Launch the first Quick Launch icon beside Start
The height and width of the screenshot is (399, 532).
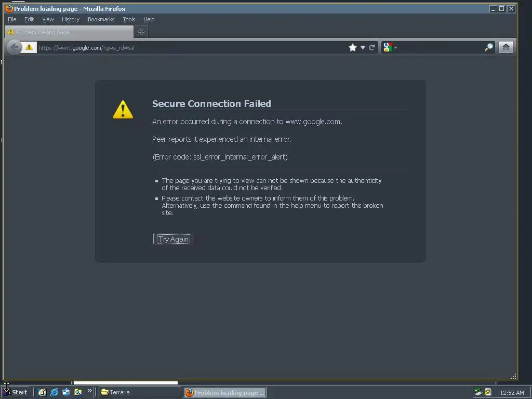42,392
